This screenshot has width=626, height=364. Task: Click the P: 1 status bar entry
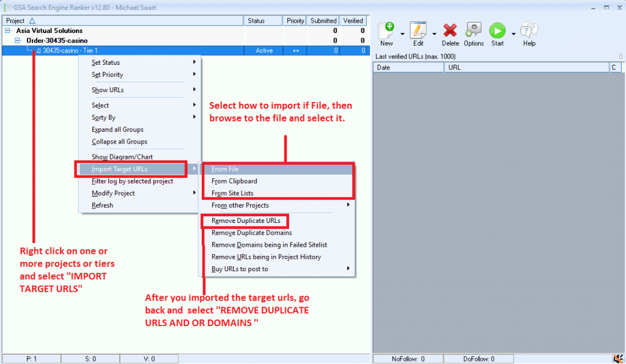pyautogui.click(x=32, y=359)
